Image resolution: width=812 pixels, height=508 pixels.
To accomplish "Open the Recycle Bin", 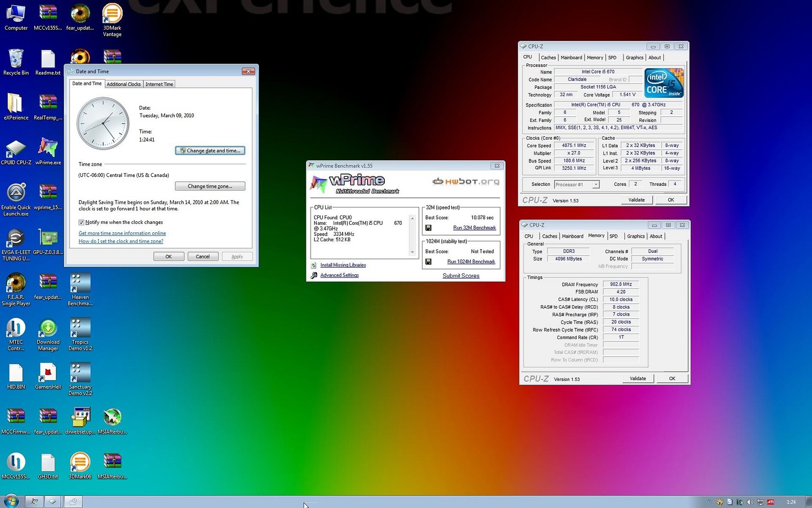I will (x=16, y=62).
